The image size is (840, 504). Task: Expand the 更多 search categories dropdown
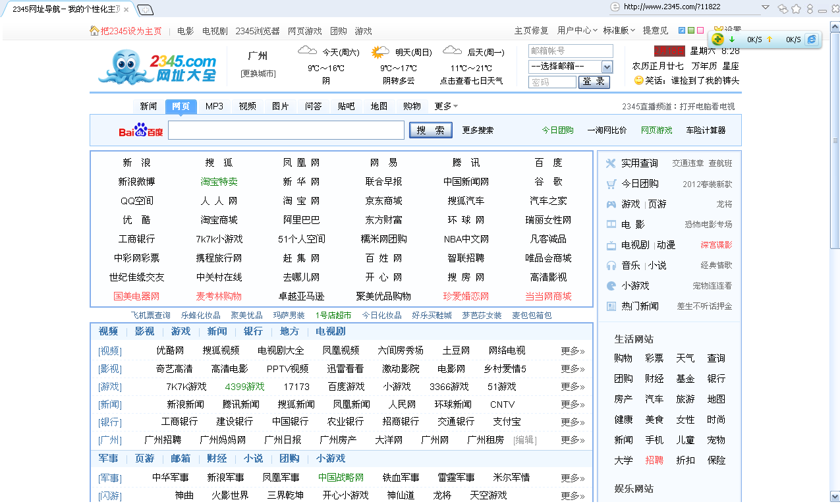[x=446, y=106]
